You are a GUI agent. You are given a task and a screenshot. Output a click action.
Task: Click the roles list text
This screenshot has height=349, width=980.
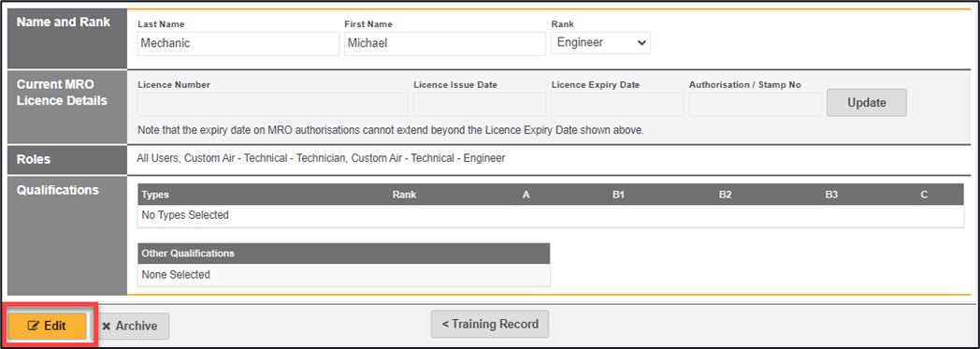tap(321, 158)
